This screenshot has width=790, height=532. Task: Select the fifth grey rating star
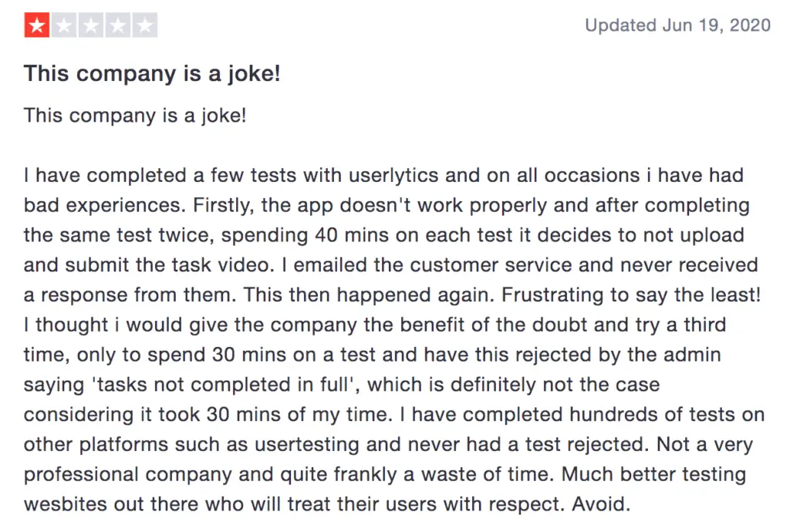tap(145, 25)
